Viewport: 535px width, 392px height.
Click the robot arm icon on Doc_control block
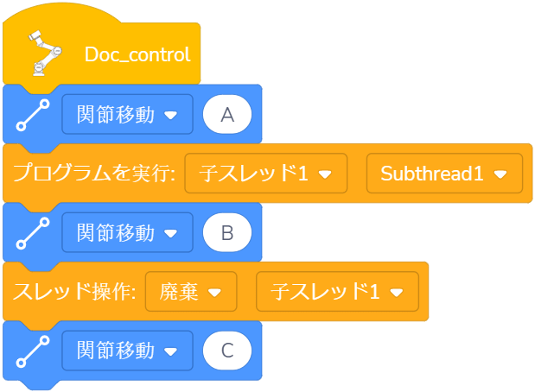43,53
